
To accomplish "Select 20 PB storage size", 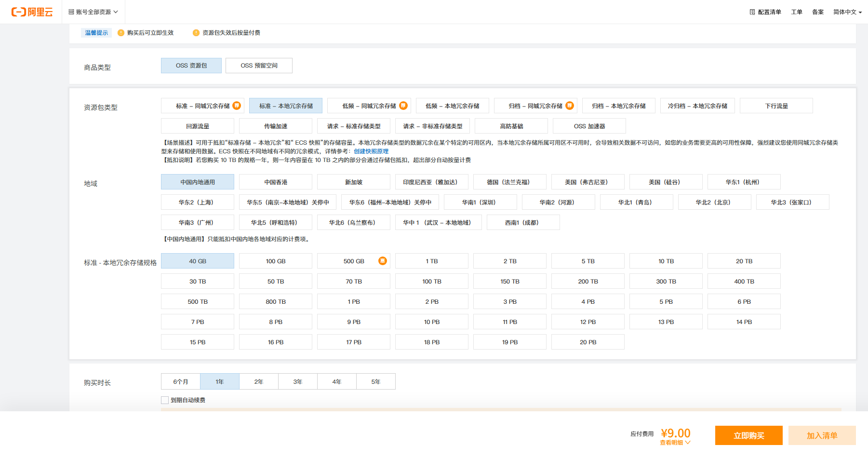I will (588, 342).
